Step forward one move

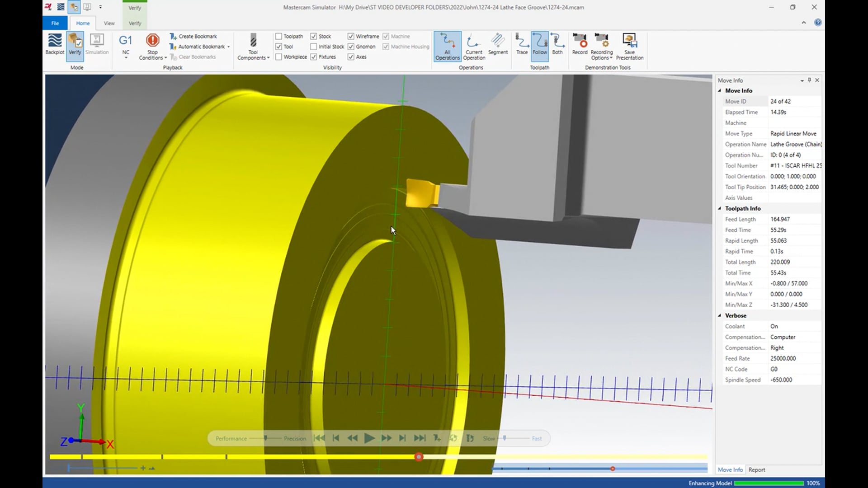tap(402, 438)
